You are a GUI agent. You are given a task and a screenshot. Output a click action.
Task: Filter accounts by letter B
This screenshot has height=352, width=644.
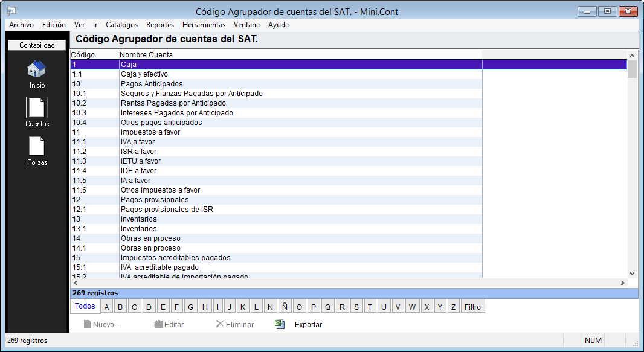120,307
